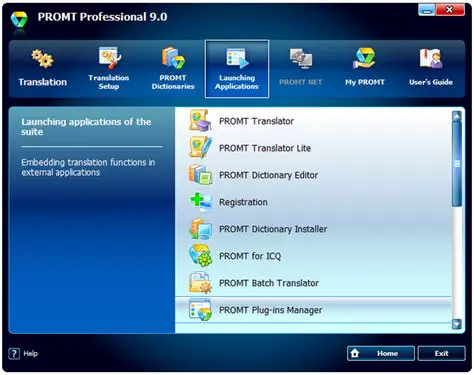The height and width of the screenshot is (375, 474).
Task: Open the Registration text entry
Action: click(x=243, y=202)
